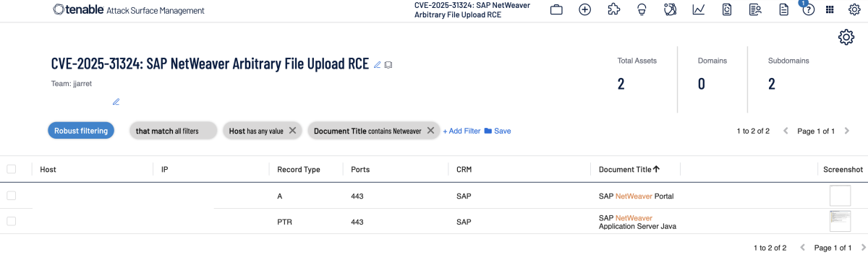
Task: Open the document report icon
Action: tap(783, 10)
